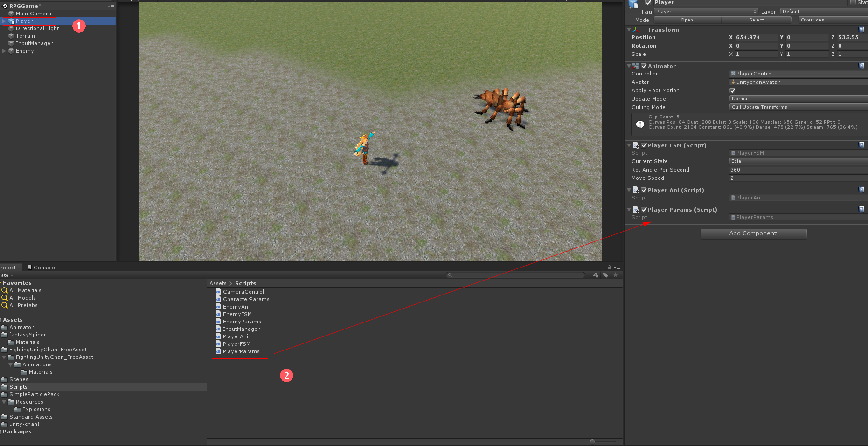Collapse the Player FSM component foldout

629,145
